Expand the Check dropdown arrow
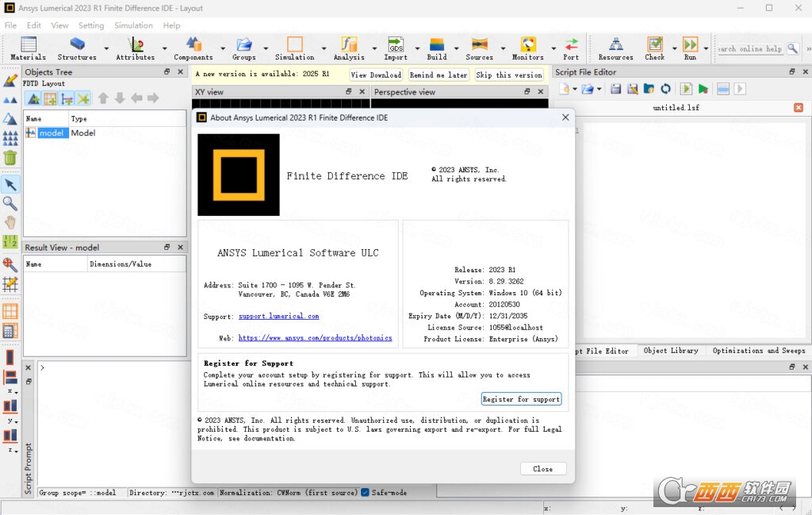This screenshot has width=812, height=515. (674, 48)
